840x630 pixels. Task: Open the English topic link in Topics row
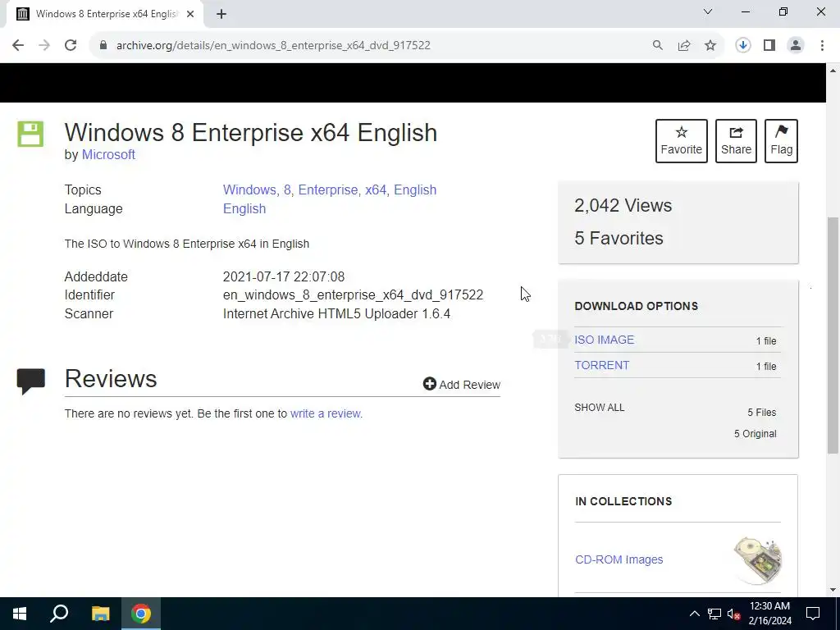click(x=415, y=189)
